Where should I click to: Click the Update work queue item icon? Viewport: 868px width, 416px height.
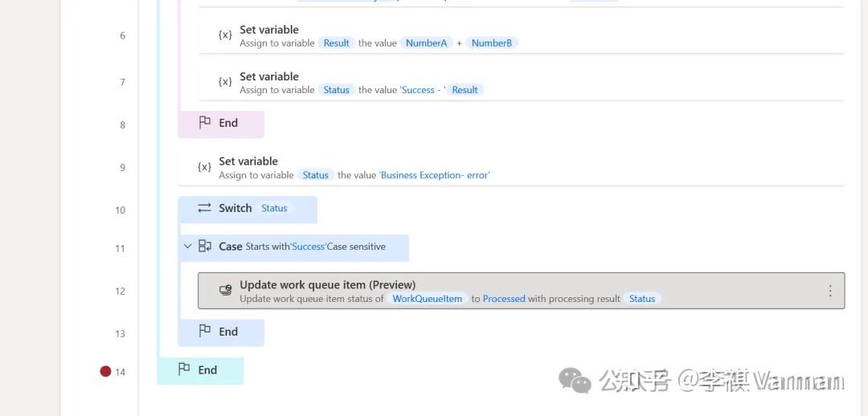[226, 291]
